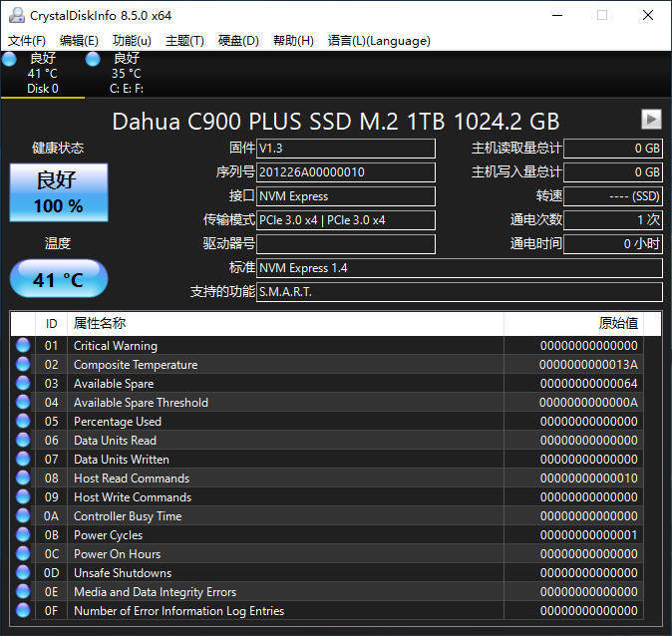This screenshot has width=672, height=636.
Task: Click the status orb for Critical Warning
Action: click(23, 345)
